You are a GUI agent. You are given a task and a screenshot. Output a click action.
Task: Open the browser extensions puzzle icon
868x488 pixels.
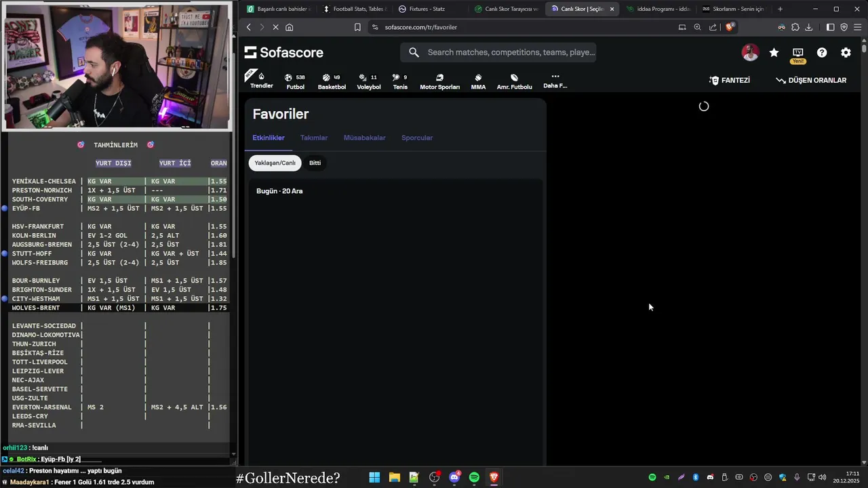[x=795, y=27]
